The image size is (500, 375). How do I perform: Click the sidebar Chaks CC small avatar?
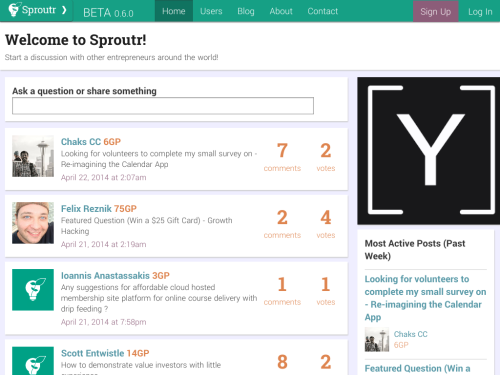click(x=377, y=339)
